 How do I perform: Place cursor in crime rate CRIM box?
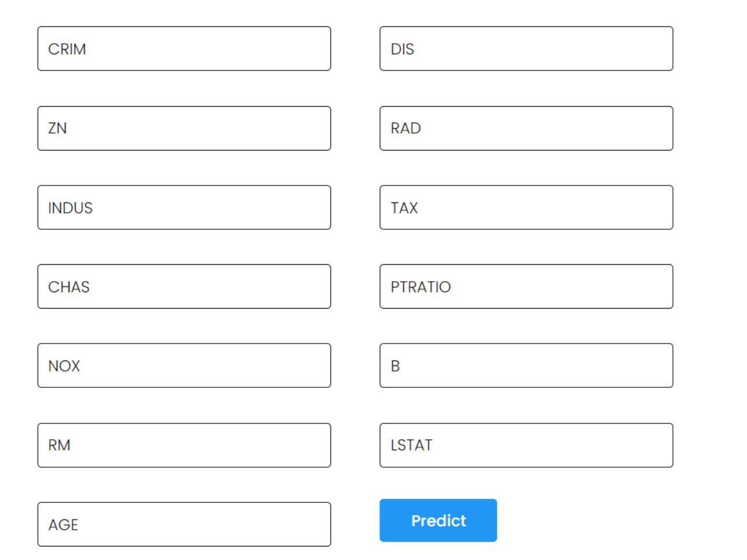click(184, 48)
